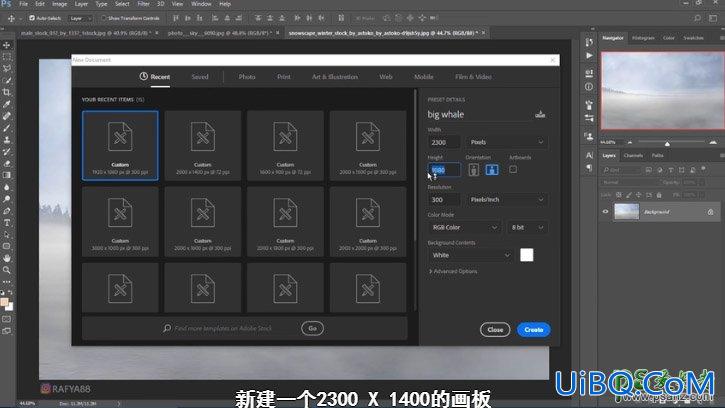
Task: Save document preset icon beside big whale
Action: [540, 114]
